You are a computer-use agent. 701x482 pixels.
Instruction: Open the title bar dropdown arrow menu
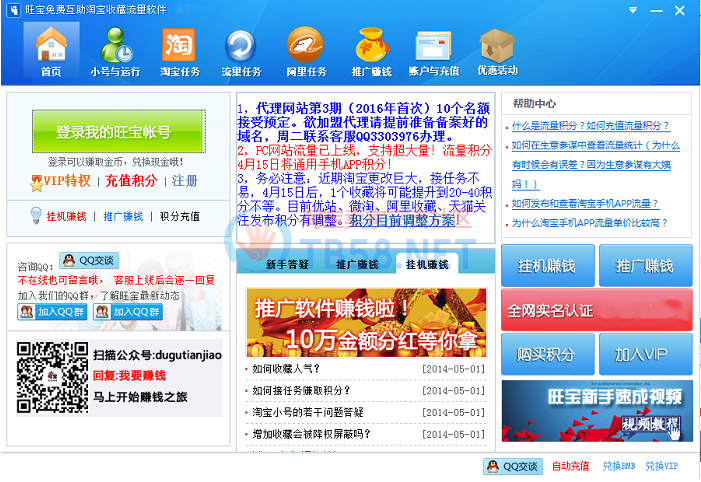click(633, 10)
